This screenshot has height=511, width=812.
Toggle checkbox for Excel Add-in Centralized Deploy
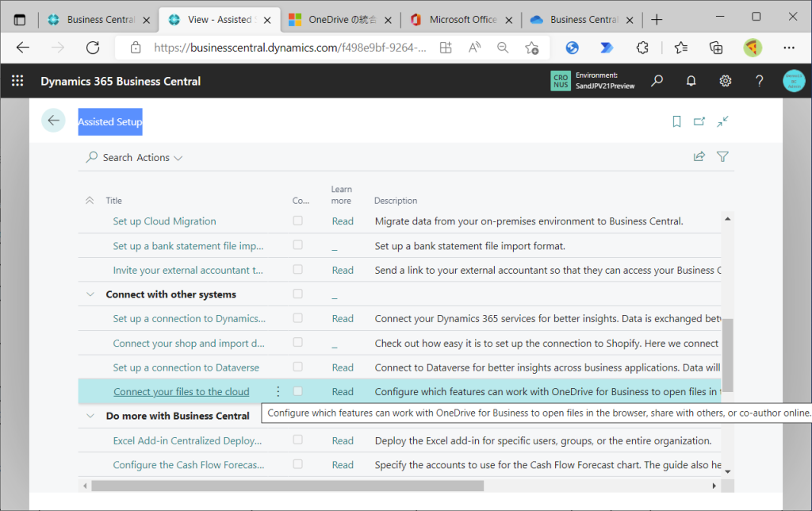(298, 440)
